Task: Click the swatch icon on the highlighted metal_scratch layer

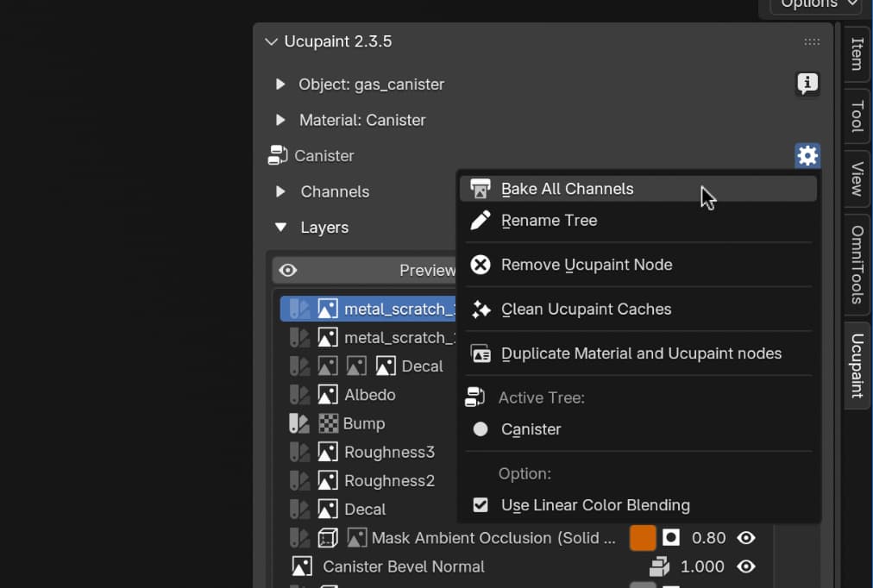Action: 299,309
